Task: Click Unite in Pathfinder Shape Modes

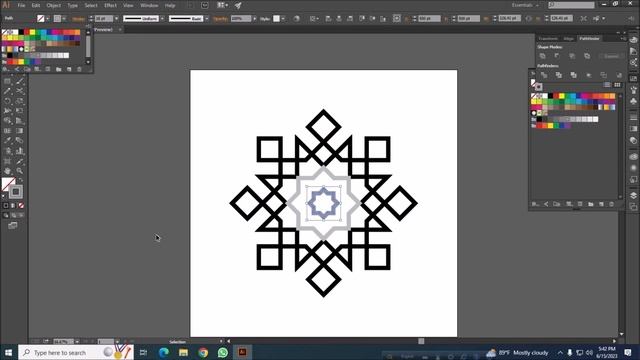Action: (542, 56)
